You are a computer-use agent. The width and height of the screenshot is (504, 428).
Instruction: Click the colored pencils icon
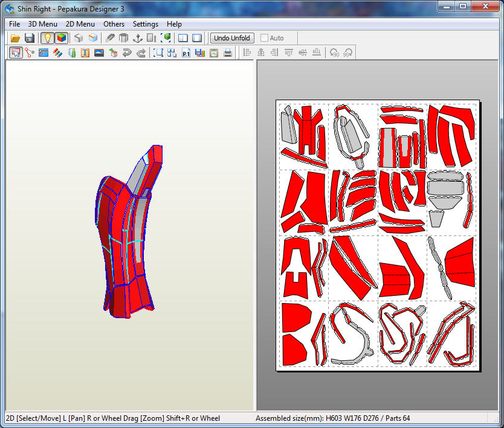(x=57, y=53)
